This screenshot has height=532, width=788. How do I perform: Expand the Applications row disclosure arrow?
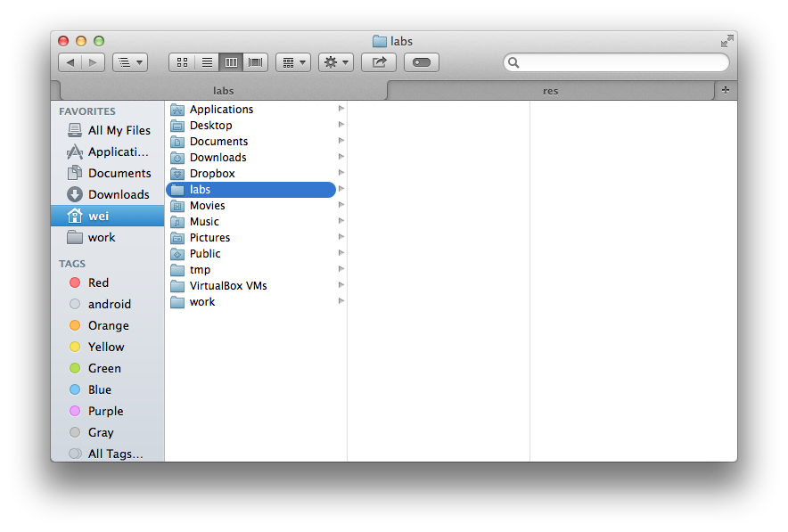pos(341,109)
